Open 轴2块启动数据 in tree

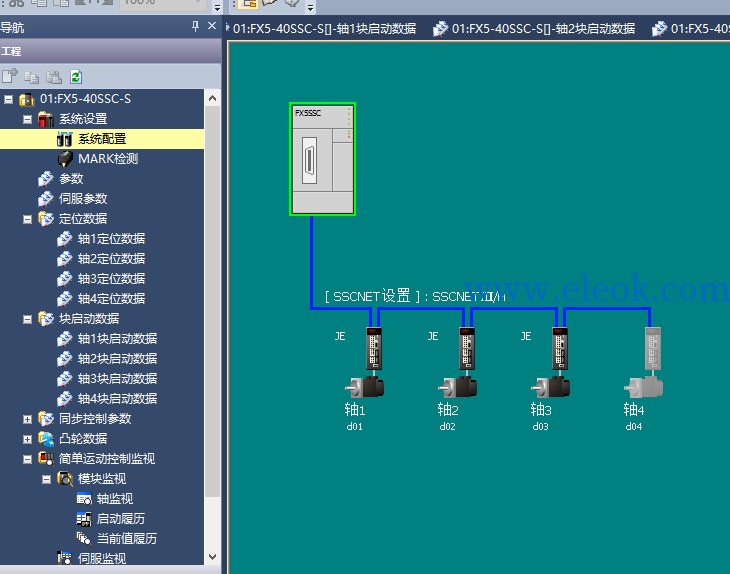click(117, 359)
